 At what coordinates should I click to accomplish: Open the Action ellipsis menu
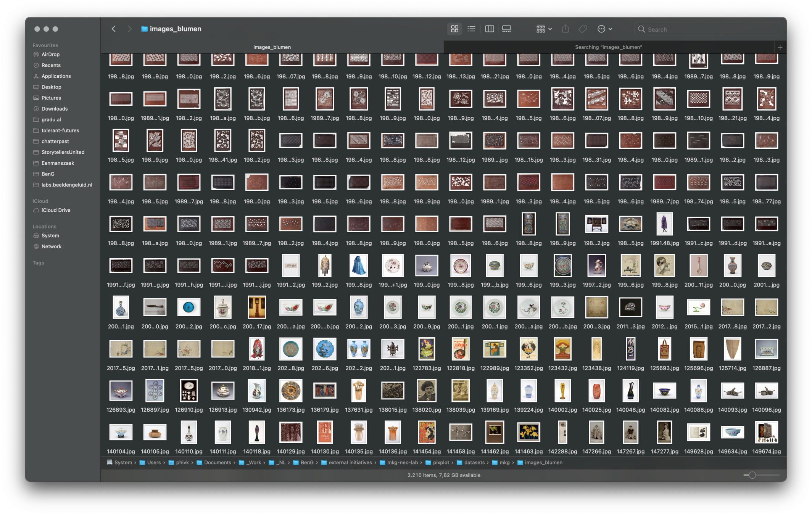coord(604,29)
